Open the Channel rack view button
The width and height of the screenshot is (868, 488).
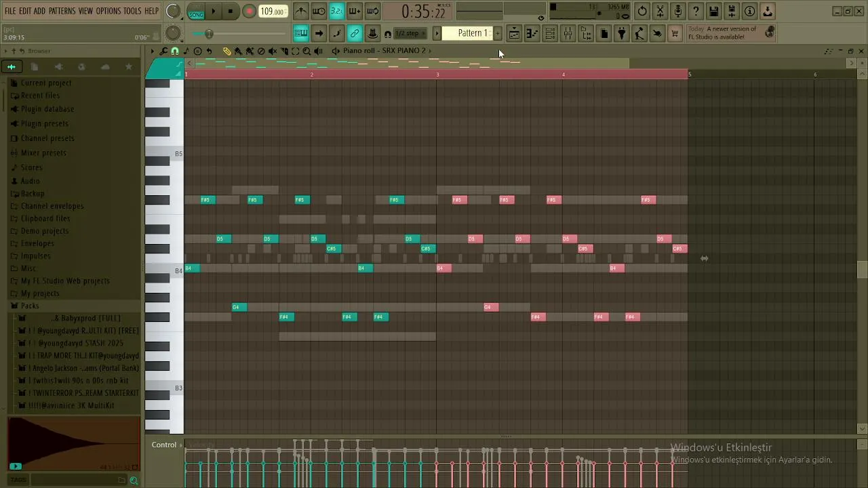point(550,33)
